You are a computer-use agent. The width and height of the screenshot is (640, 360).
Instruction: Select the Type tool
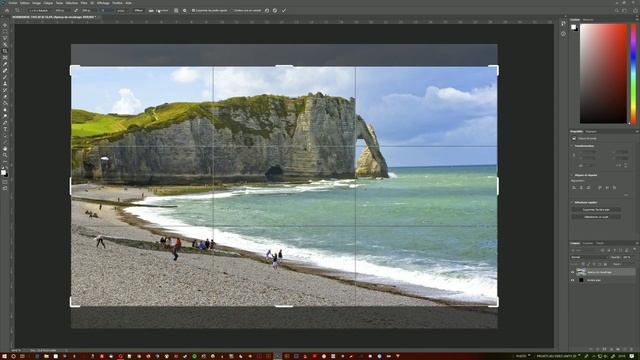tap(5, 129)
